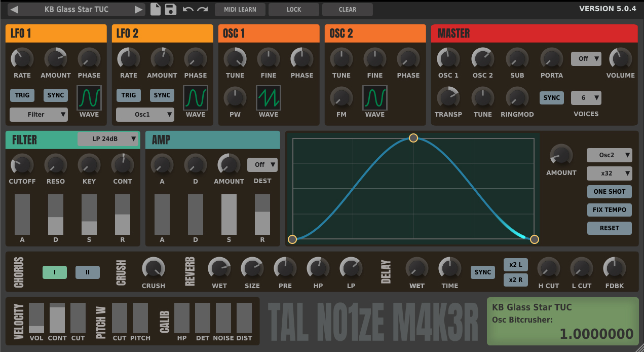Toggle delay x2 R button

[x=516, y=279]
